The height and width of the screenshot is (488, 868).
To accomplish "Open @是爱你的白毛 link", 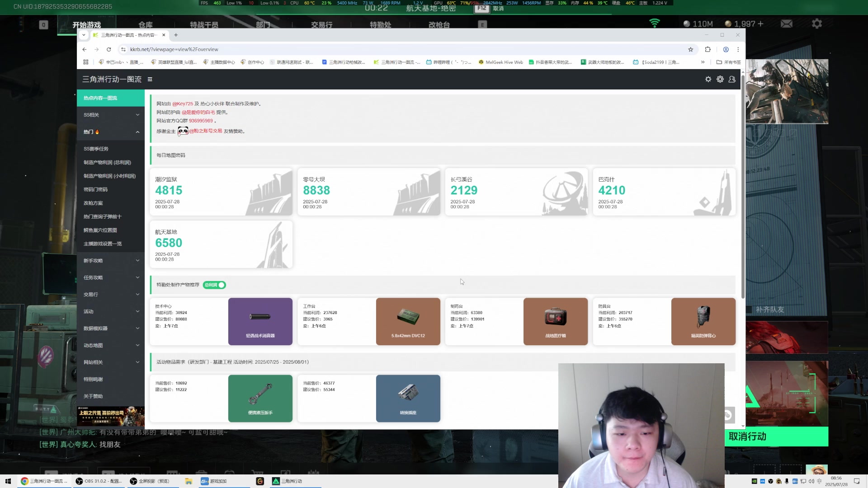I will click(x=198, y=112).
